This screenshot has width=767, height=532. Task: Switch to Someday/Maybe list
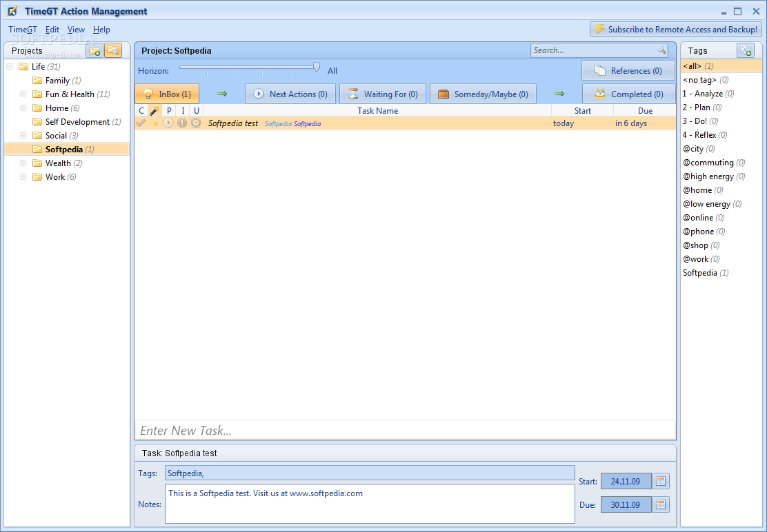click(483, 94)
